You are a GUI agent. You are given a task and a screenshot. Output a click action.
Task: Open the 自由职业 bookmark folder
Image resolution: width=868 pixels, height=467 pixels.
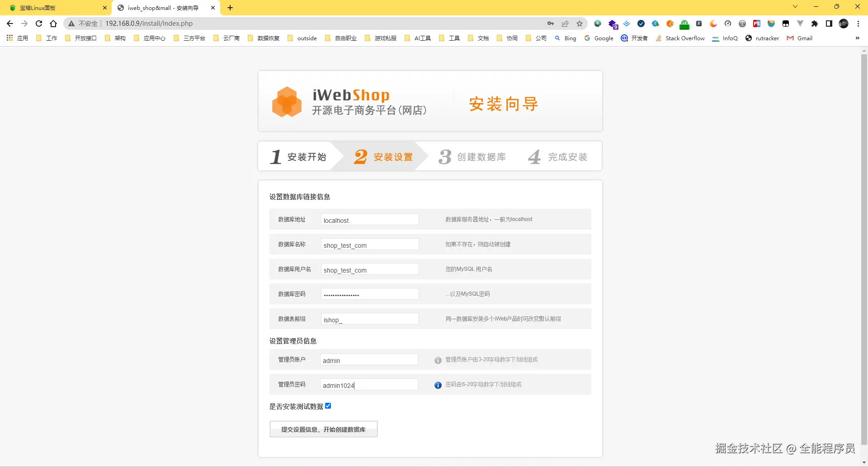(341, 38)
